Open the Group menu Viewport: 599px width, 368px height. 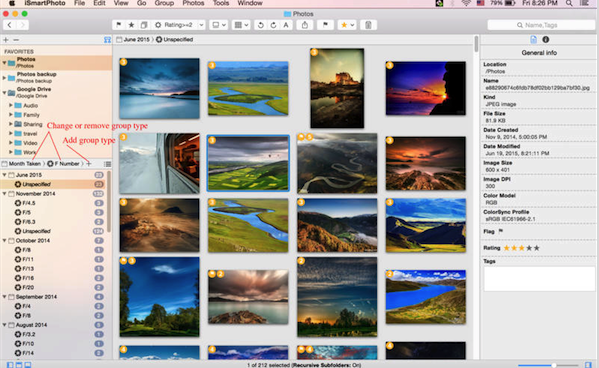tap(164, 3)
